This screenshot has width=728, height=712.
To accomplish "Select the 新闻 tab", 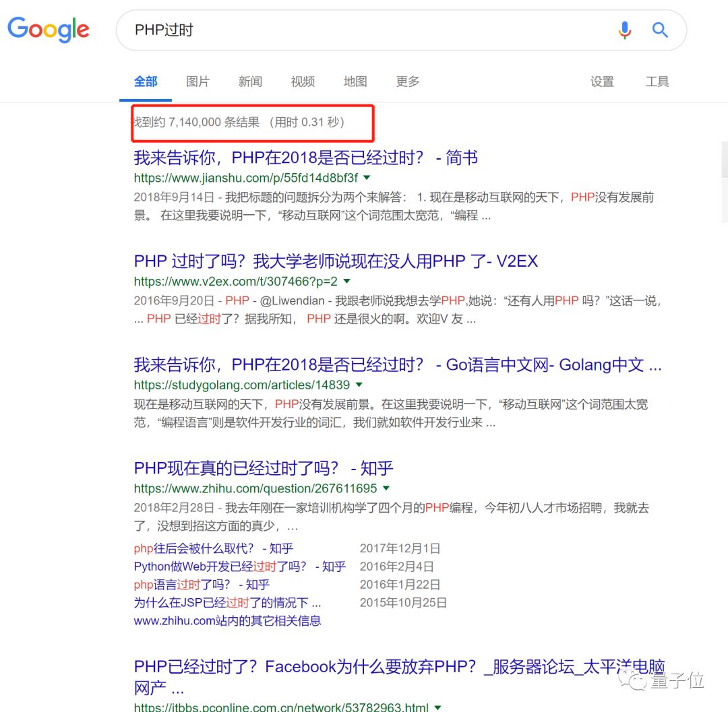I will pos(250,82).
